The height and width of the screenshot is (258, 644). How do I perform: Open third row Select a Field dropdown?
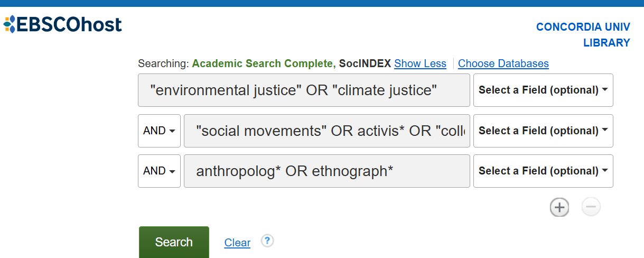[x=543, y=171]
